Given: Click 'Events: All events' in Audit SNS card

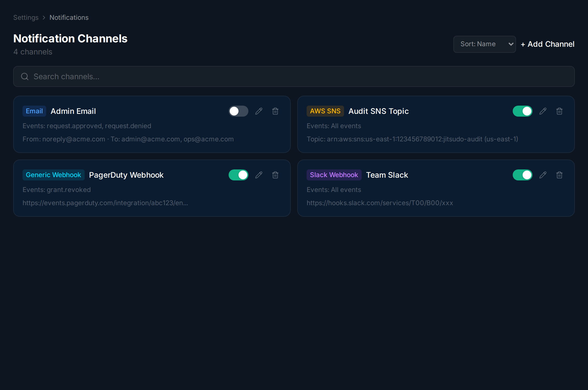Looking at the screenshot, I should [x=334, y=126].
